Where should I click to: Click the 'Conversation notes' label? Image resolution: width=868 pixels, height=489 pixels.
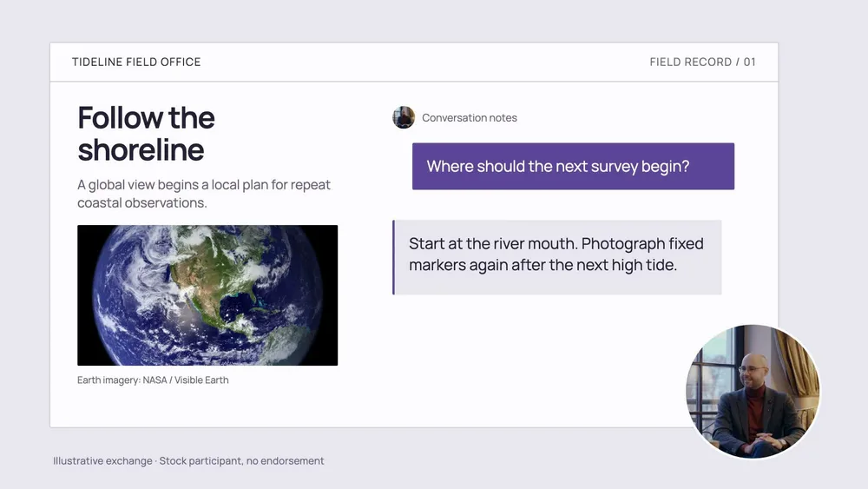click(470, 117)
